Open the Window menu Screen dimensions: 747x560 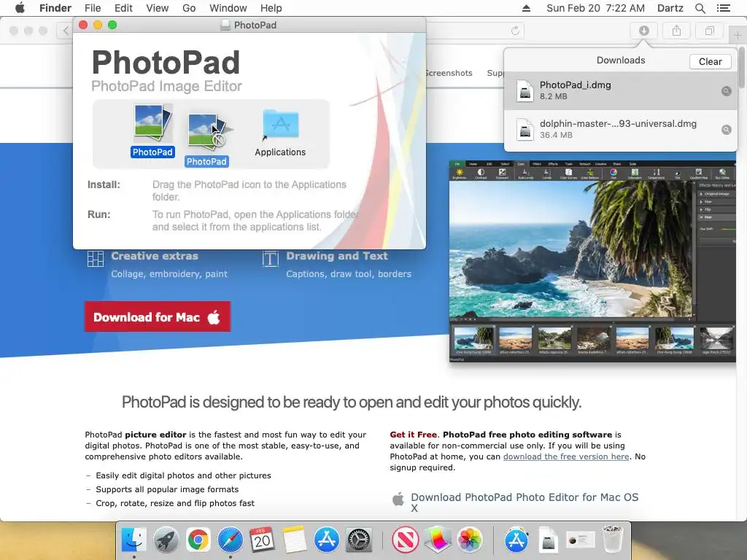228,8
